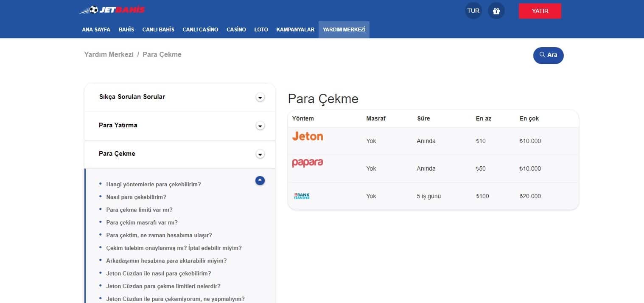Click the Bank Transfer logo

click(x=302, y=196)
